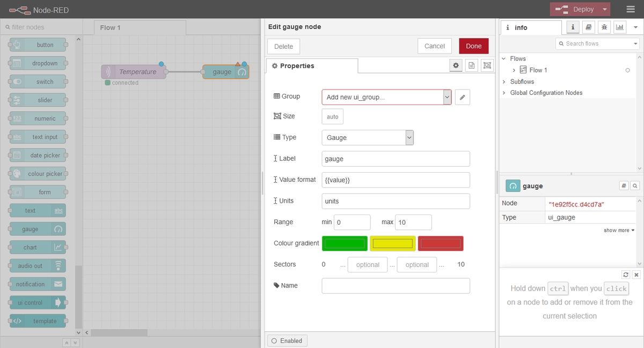This screenshot has height=348, width=644.
Task: Click the gauge node on canvas
Action: [226, 72]
